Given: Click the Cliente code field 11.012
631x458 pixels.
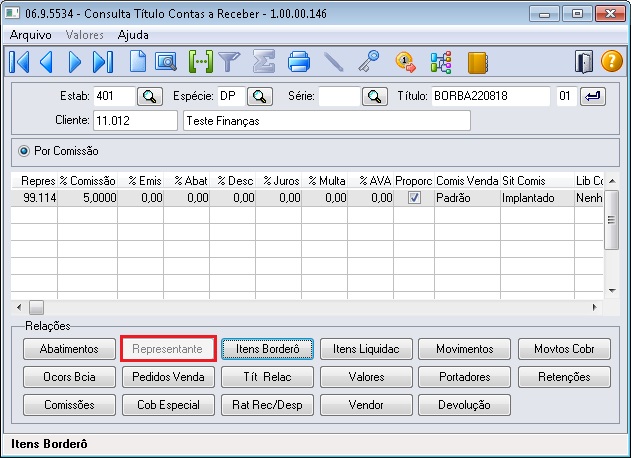Looking at the screenshot, I should 135,121.
